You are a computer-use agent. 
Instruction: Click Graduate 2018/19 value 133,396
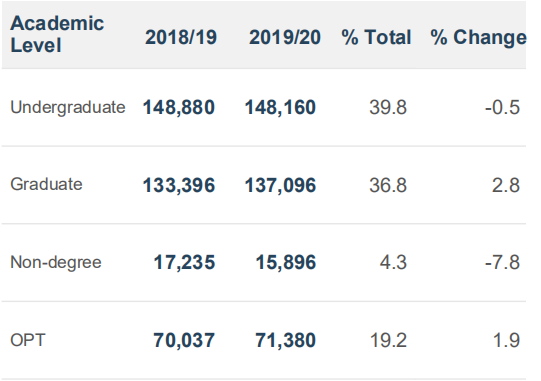[179, 185]
